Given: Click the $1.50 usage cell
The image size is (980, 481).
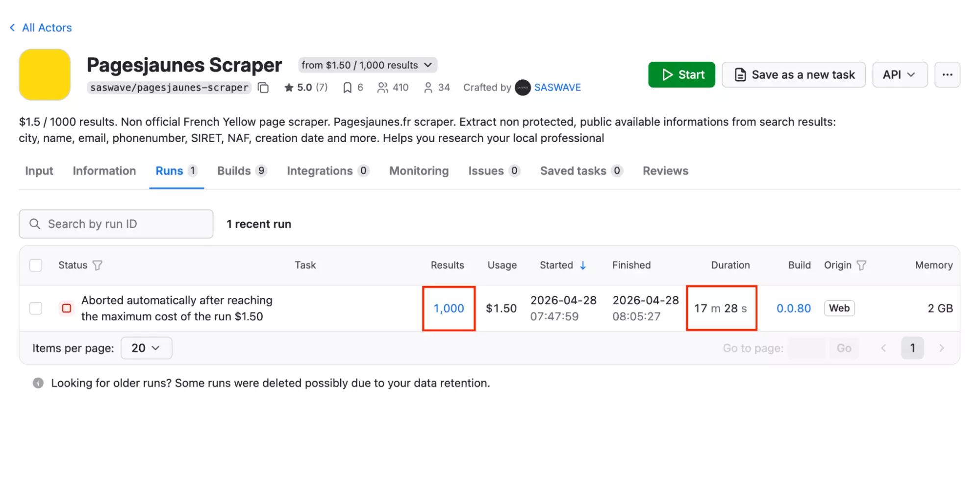Looking at the screenshot, I should pos(501,309).
